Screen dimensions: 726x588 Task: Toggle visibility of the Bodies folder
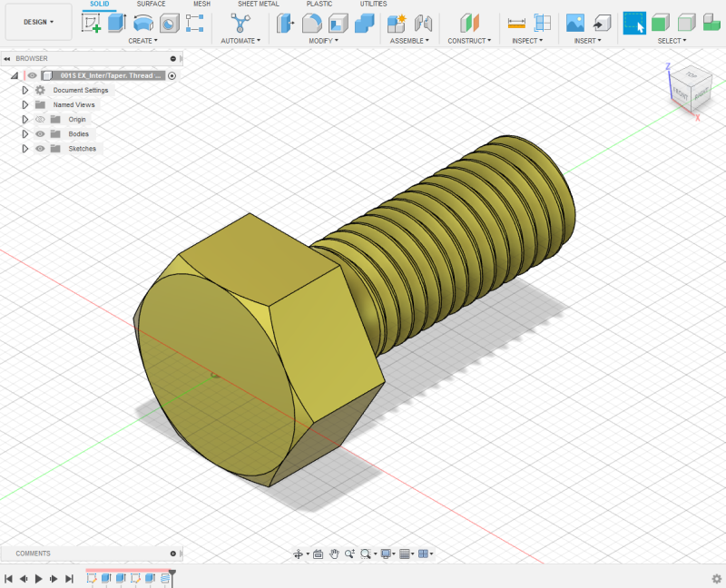click(x=39, y=133)
